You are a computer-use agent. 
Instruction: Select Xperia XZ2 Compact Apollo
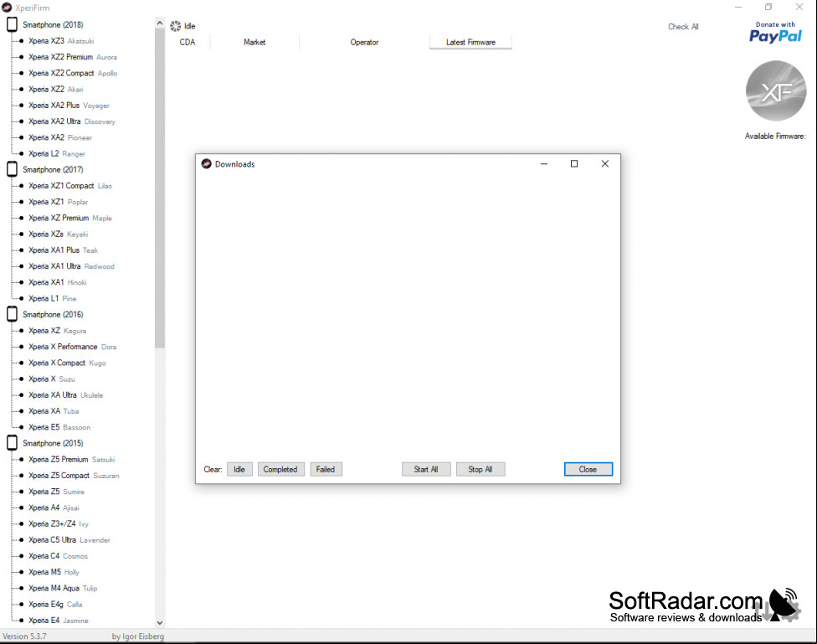click(x=73, y=73)
